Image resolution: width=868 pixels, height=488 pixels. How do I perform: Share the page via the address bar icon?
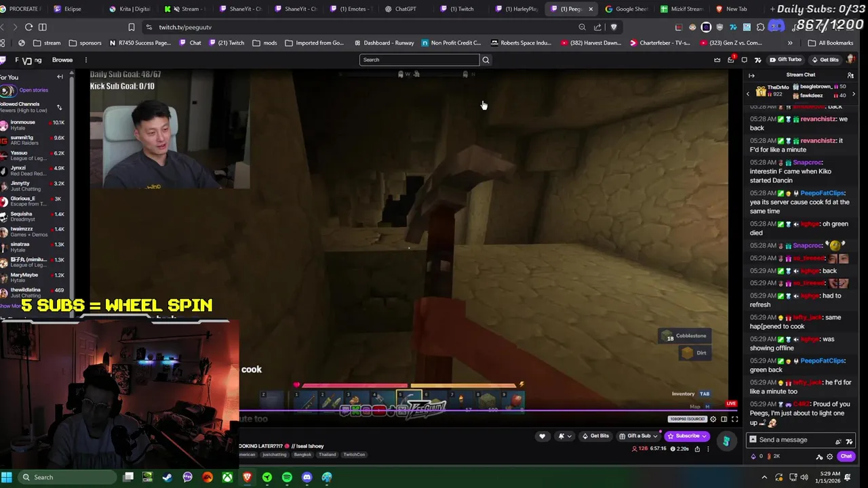coord(597,27)
